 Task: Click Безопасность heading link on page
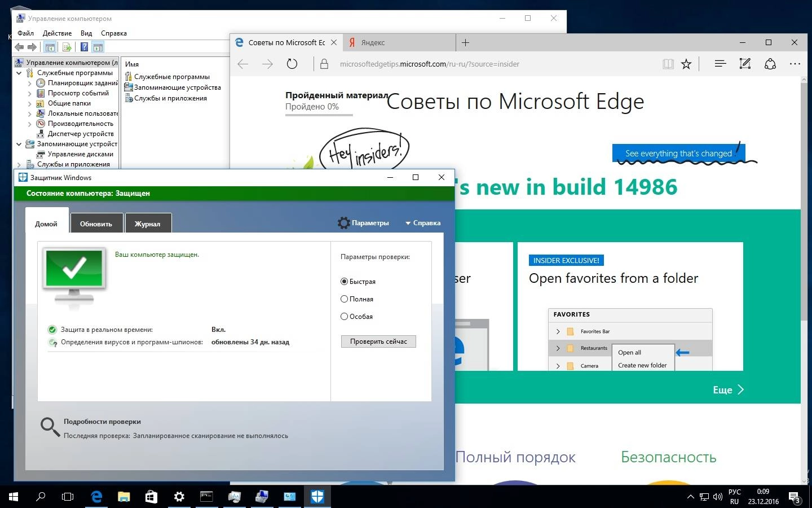(668, 457)
